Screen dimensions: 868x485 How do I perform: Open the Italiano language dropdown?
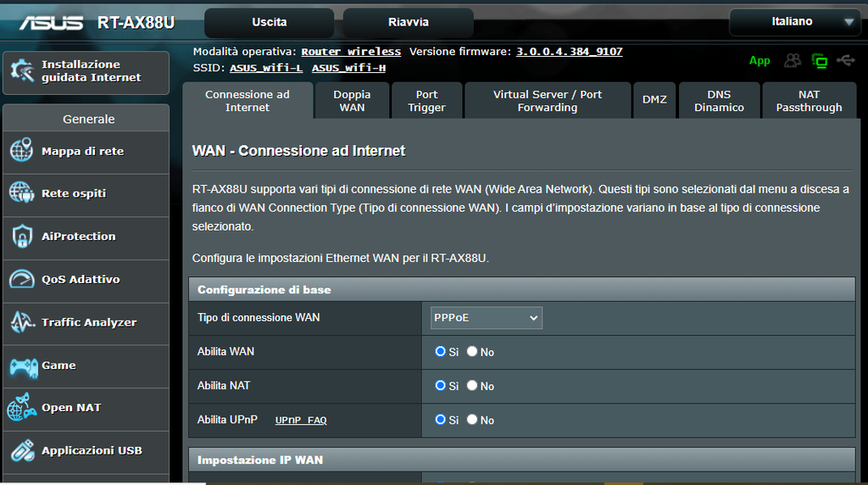(794, 22)
